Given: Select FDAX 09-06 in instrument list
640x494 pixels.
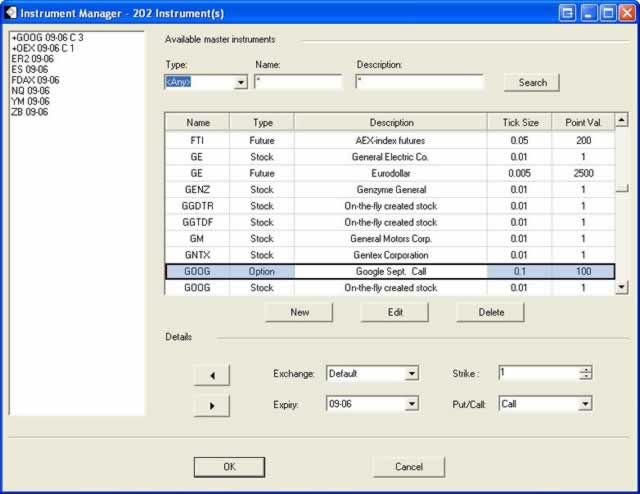Looking at the screenshot, I should coord(35,80).
